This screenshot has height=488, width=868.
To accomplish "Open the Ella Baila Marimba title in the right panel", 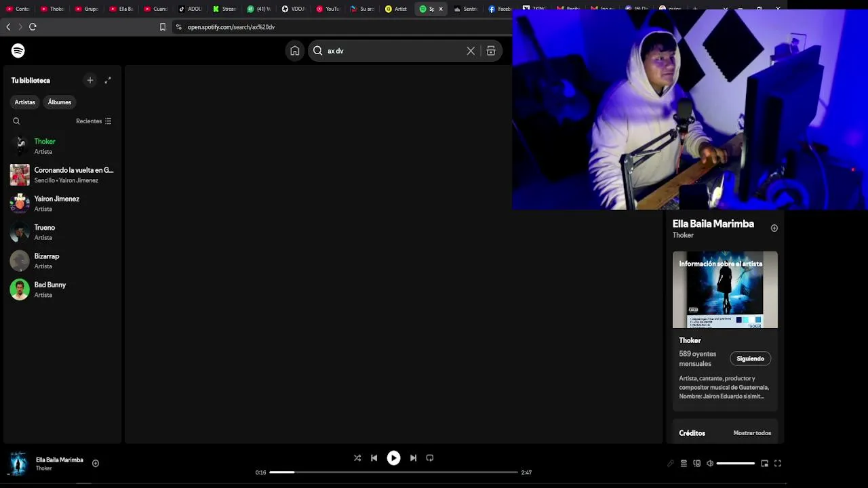I will click(x=713, y=224).
